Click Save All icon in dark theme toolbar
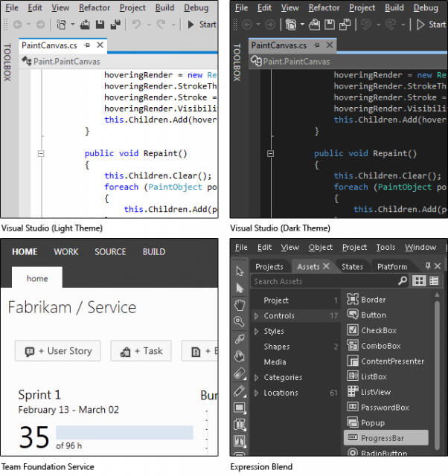This screenshot has height=476, width=448. pyautogui.click(x=345, y=25)
